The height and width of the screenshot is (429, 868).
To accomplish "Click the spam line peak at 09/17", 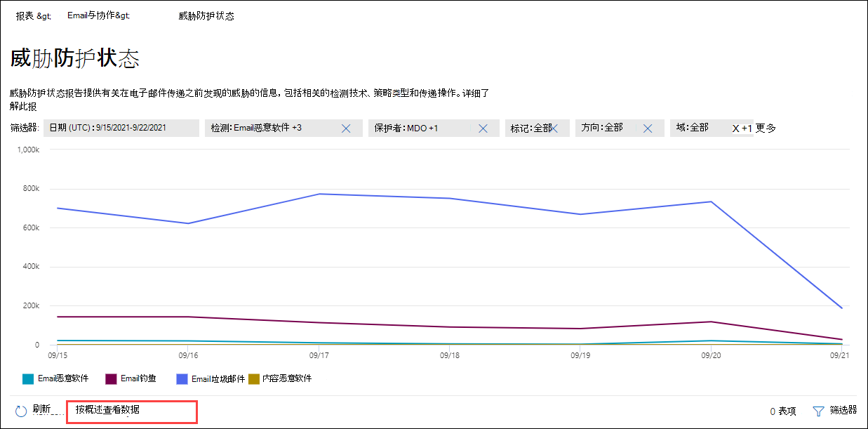I will click(x=319, y=194).
